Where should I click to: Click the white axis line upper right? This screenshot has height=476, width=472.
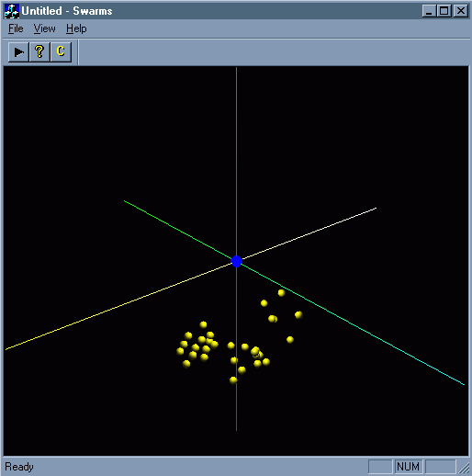coord(309,233)
